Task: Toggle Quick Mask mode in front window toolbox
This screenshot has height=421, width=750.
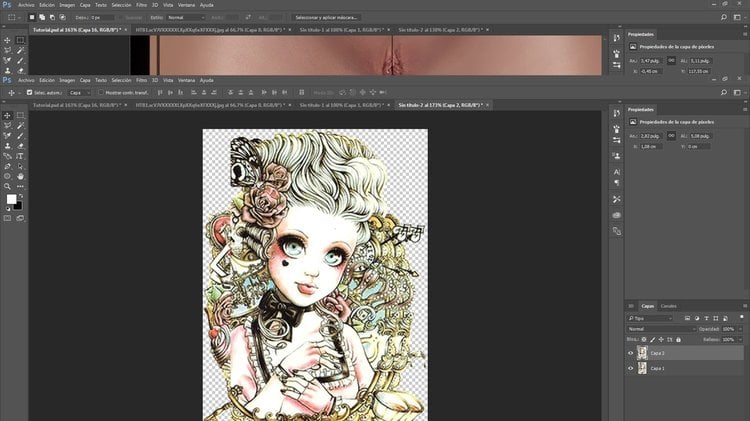Action: tap(7, 218)
